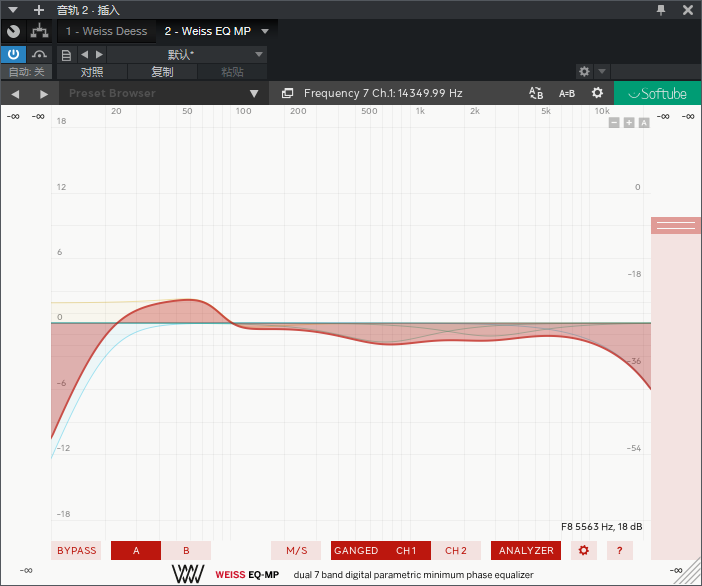This screenshot has width=702, height=586.
Task: Open the routing/sidechain icon
Action: [x=39, y=31]
